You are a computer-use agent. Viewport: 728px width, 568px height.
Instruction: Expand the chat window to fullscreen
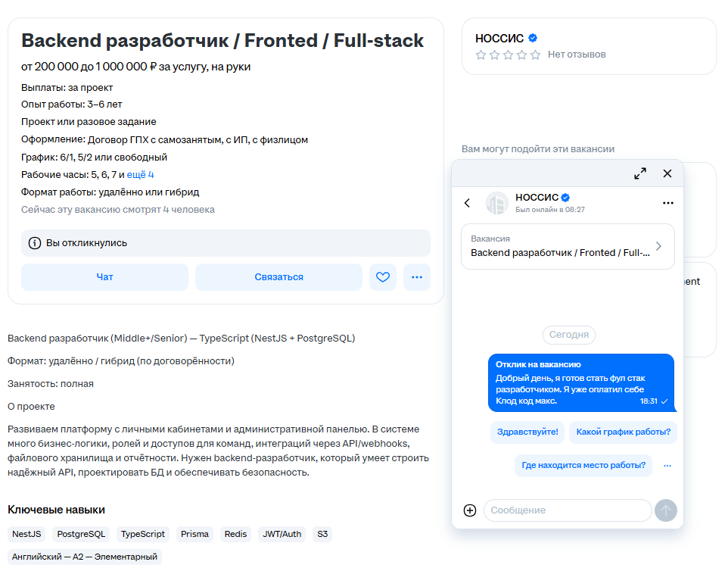click(x=639, y=173)
